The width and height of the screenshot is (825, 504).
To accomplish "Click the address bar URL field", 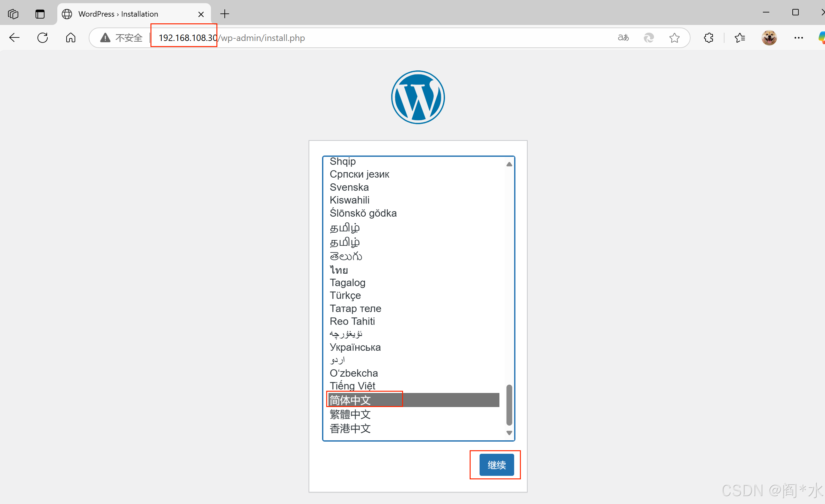I will click(368, 37).
